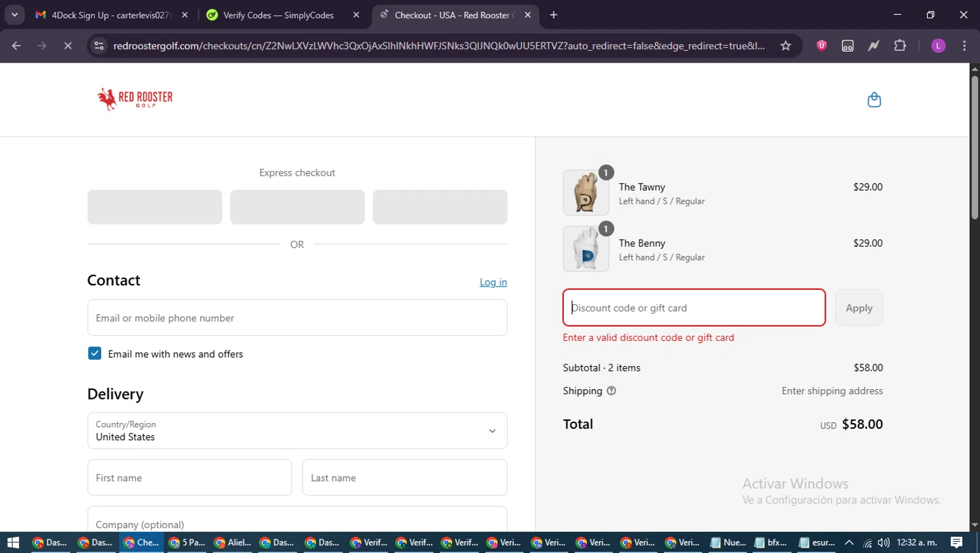Click the 'Subtotal · 2 items' label
The height and width of the screenshot is (553, 980).
point(602,368)
